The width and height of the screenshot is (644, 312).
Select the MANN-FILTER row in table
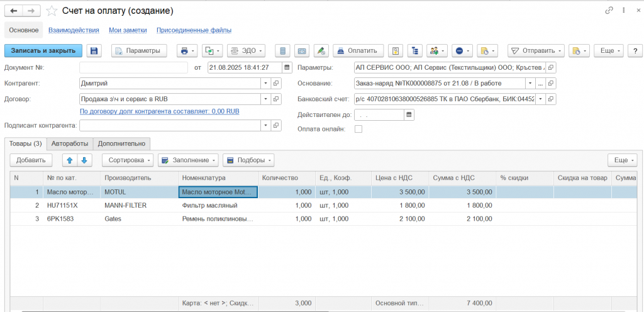[126, 205]
